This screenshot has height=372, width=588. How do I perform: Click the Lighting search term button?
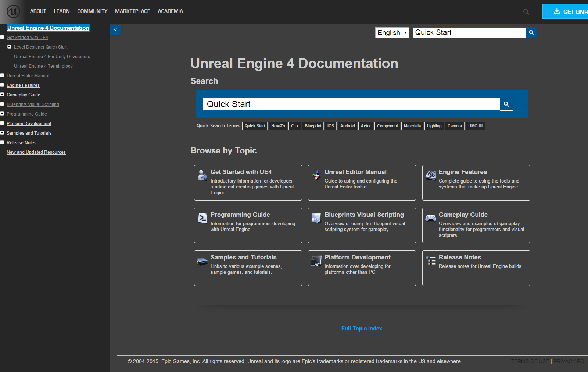pyautogui.click(x=434, y=126)
